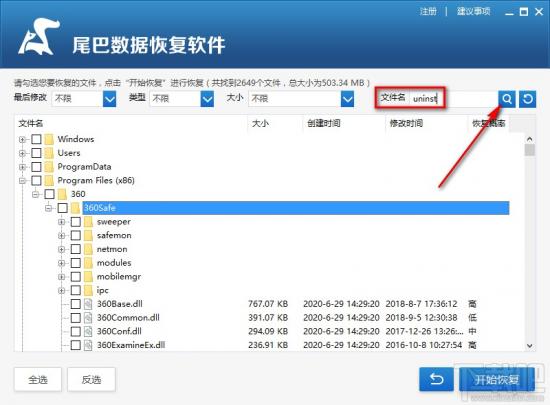Screen dimensions: 550x405
Task: Click the 开始恢复 button
Action: [x=497, y=379]
